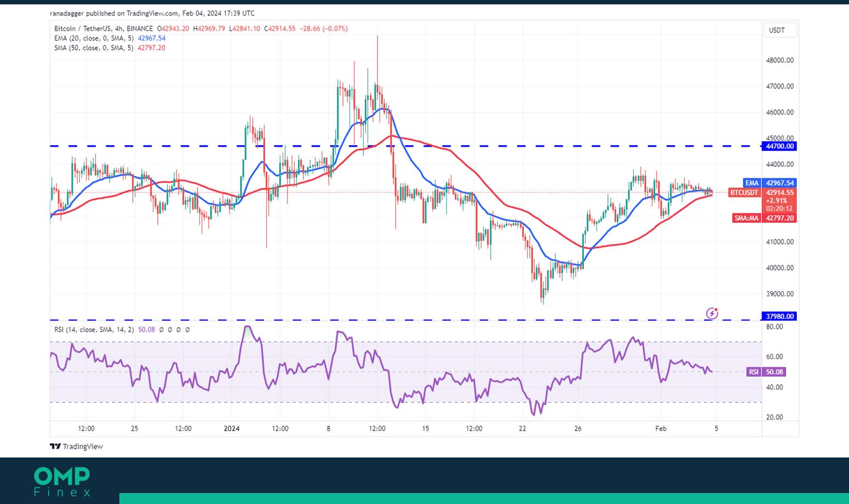849x504 pixels.
Task: Click the 48000.00 price axis label
Action: coord(779,60)
